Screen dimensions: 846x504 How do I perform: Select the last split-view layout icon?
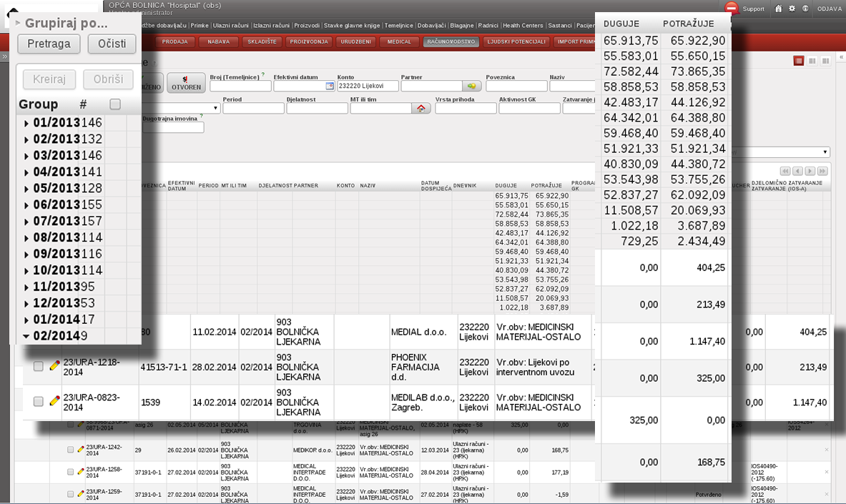[825, 61]
